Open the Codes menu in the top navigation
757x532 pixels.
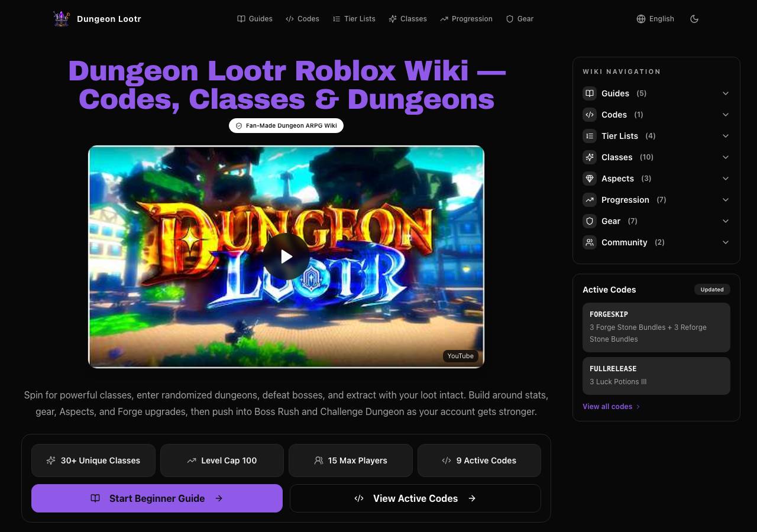pyautogui.click(x=302, y=19)
